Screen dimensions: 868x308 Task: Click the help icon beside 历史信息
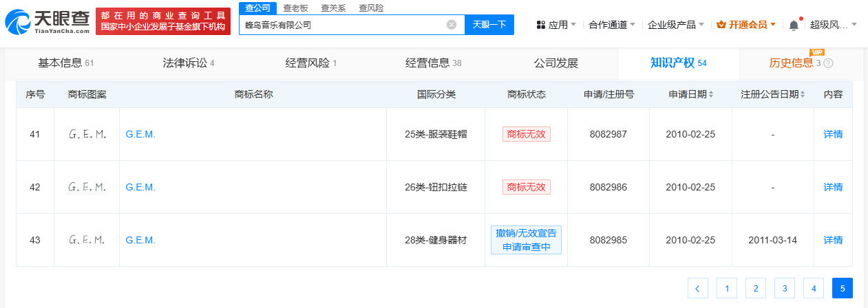(828, 63)
